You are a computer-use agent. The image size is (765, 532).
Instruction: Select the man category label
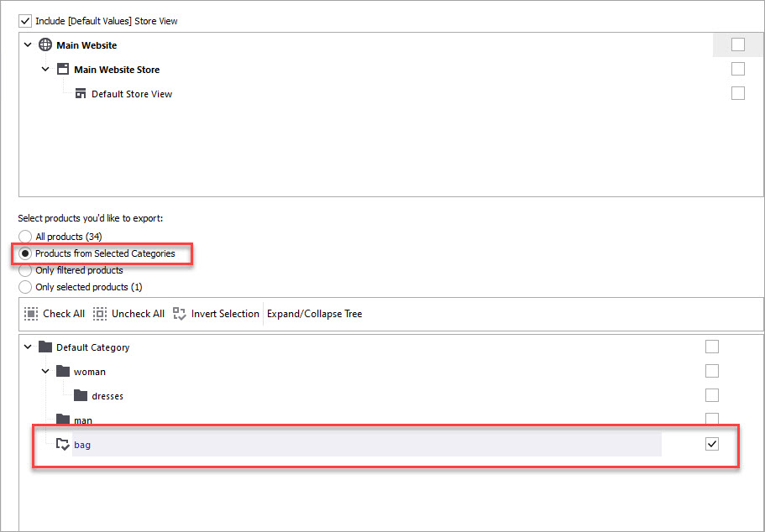pyautogui.click(x=83, y=420)
